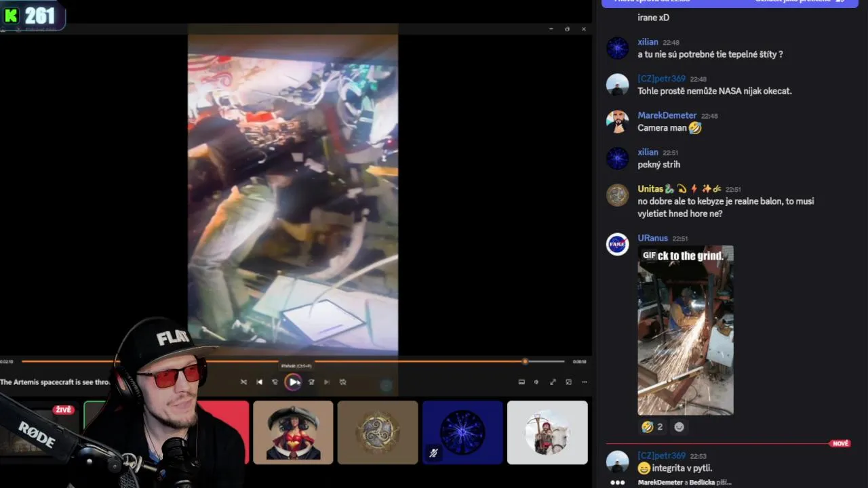Screen dimensions: 868x488
Task: Click the 'The Artemis spacecraft' caption text
Action: coord(55,382)
